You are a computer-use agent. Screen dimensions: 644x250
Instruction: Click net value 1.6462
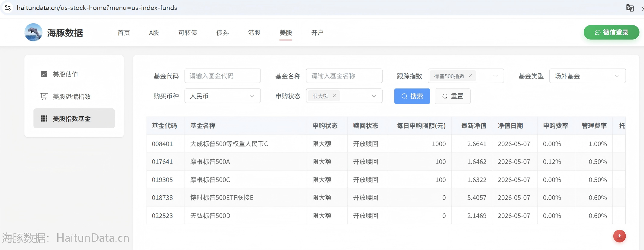(477, 162)
